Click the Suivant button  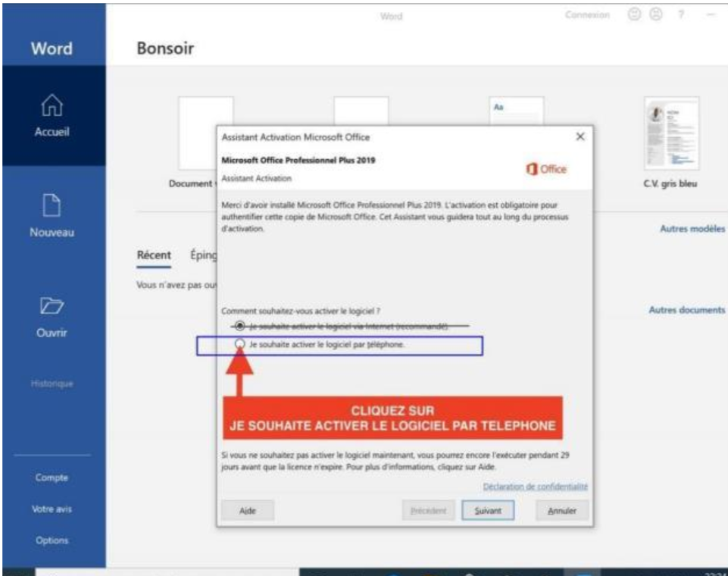(488, 511)
